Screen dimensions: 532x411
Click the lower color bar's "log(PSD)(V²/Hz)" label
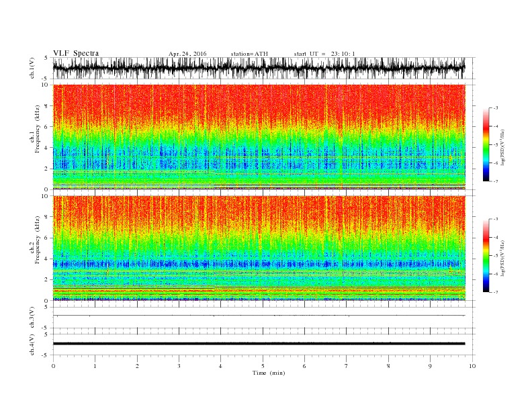[x=502, y=259]
